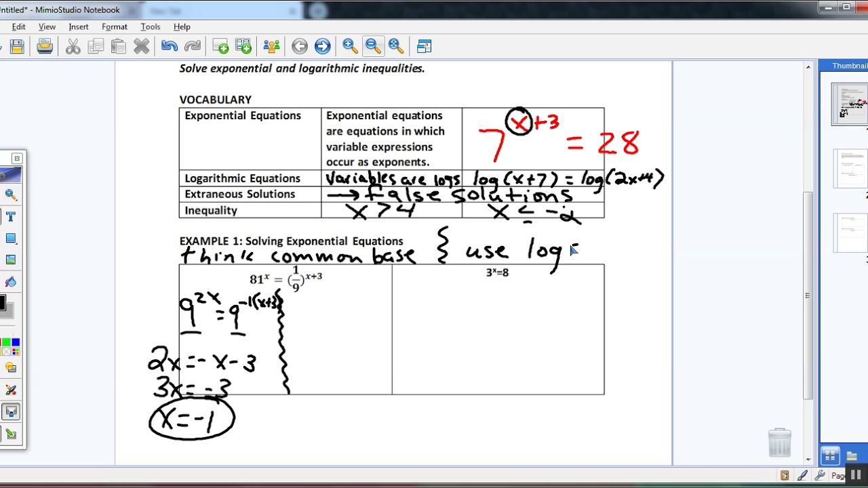Choose the blue color swatch

click(x=16, y=342)
